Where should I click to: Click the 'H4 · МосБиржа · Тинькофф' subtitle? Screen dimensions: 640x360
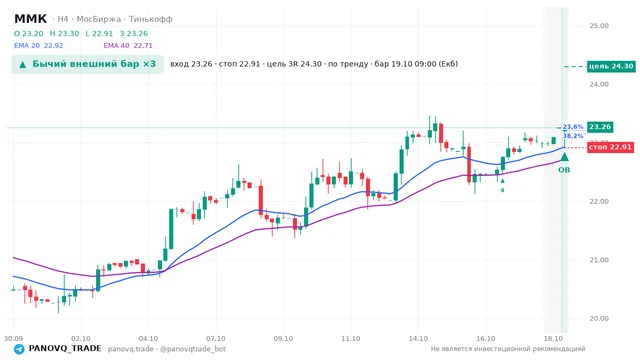coord(115,19)
